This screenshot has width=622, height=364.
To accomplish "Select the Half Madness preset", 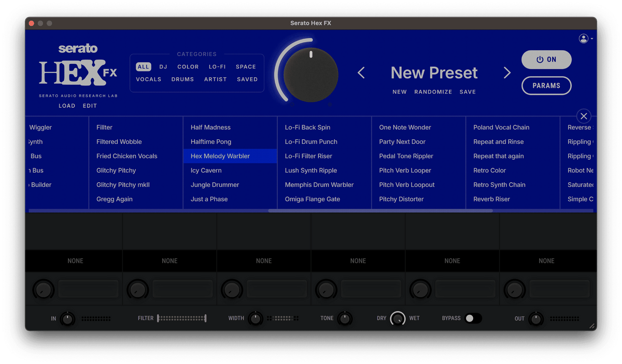I will 210,127.
